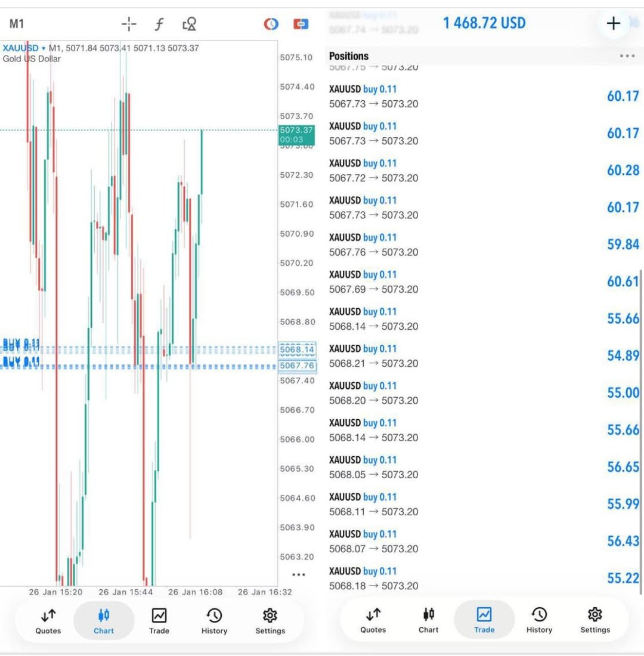
Task: Tap the 1 468.72 USD total profit
Action: click(484, 23)
